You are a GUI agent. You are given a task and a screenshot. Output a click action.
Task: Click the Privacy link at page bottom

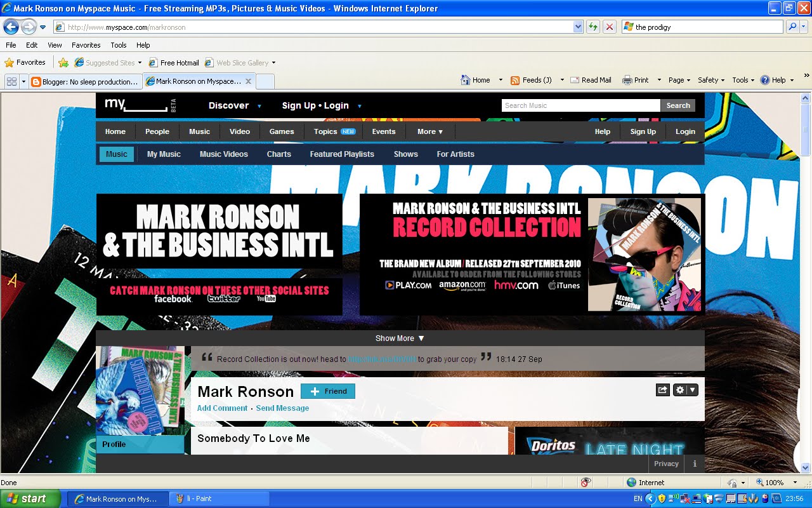pos(666,464)
